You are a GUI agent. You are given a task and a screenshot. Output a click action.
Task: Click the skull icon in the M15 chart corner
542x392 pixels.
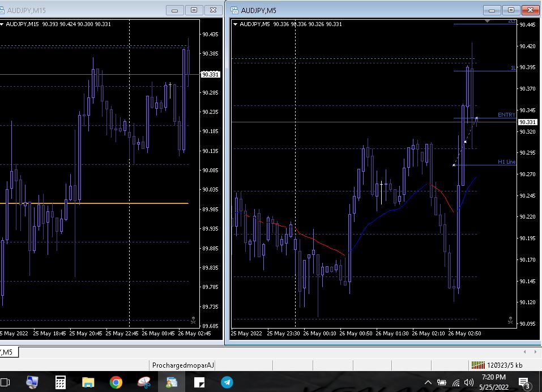(194, 320)
